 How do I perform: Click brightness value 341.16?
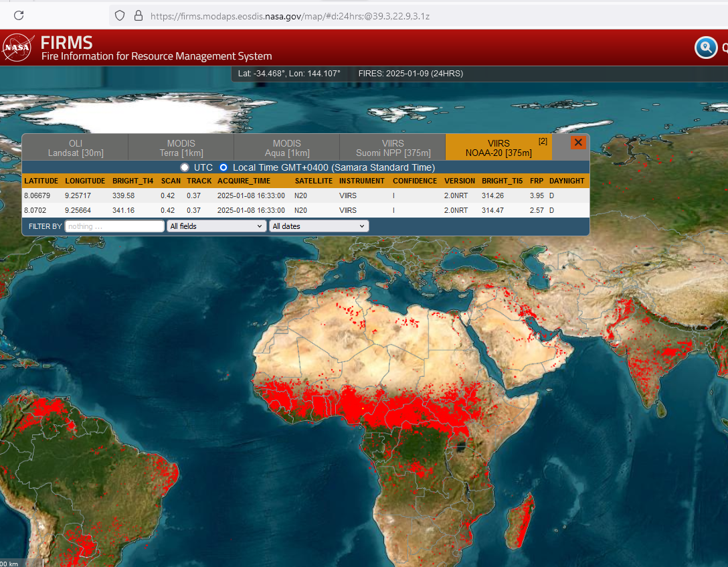click(x=124, y=210)
